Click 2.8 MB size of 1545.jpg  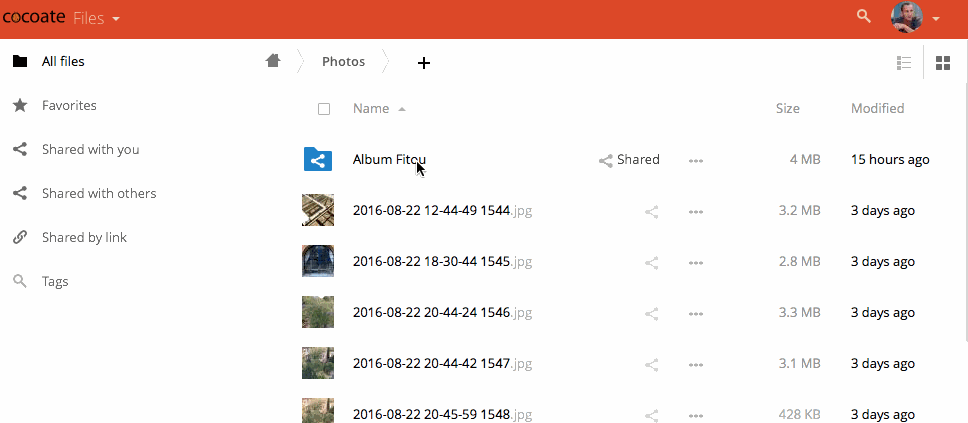799,261
